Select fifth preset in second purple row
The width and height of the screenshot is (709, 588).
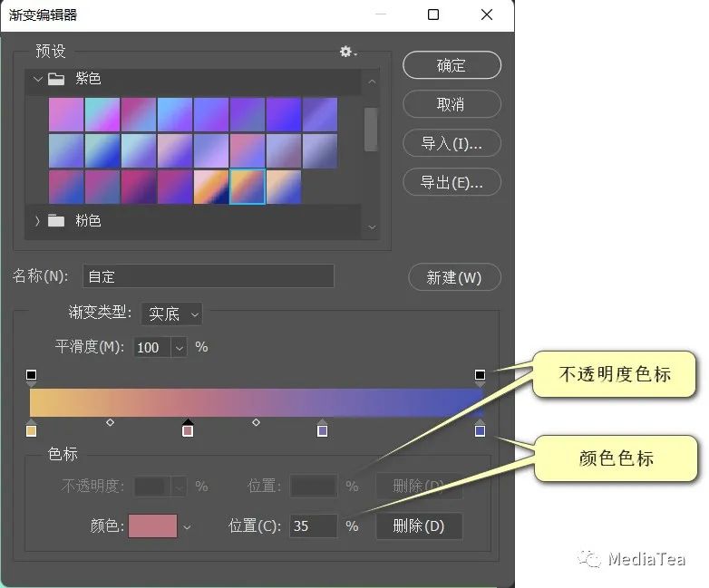[x=211, y=151]
